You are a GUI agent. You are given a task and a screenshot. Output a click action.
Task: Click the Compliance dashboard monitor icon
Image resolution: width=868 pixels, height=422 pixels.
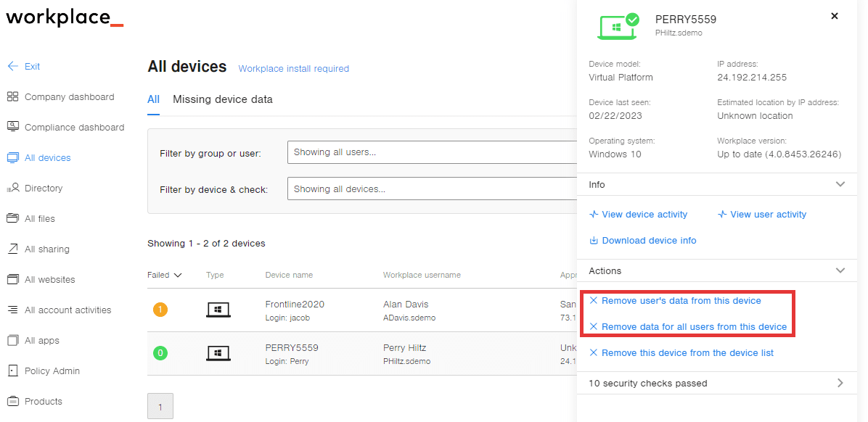[x=13, y=127]
